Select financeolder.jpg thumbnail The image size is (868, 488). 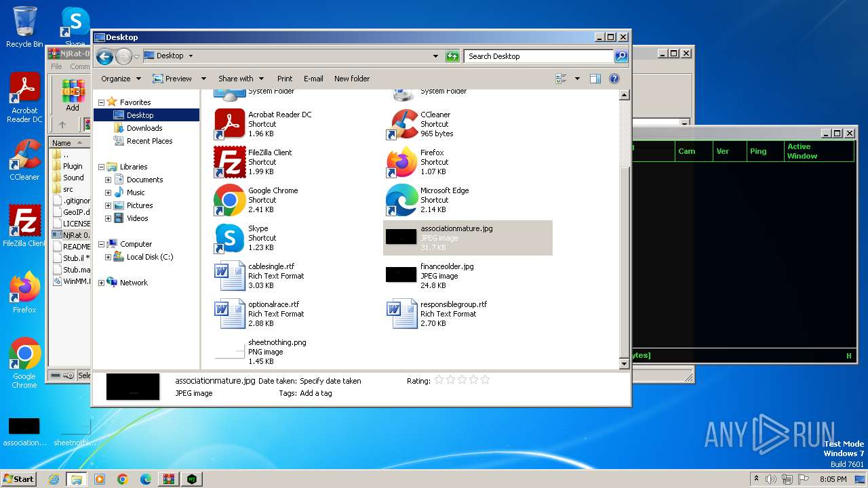(401, 274)
